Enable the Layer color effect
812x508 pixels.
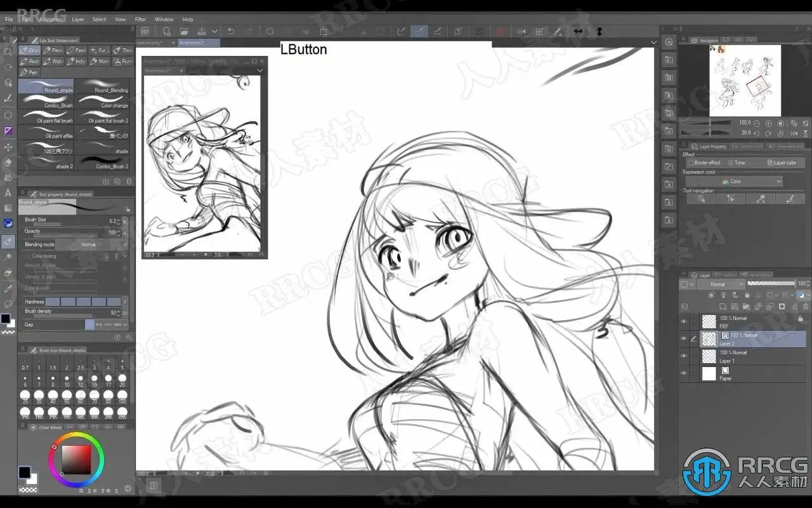(782, 163)
